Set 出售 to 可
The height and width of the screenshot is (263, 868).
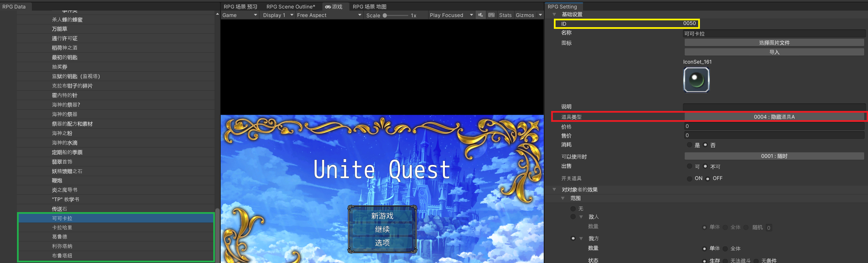click(689, 166)
